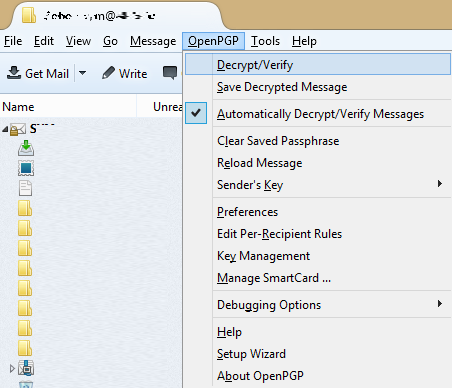Select the Local Folders computer icon
The height and width of the screenshot is (388, 452).
26,368
